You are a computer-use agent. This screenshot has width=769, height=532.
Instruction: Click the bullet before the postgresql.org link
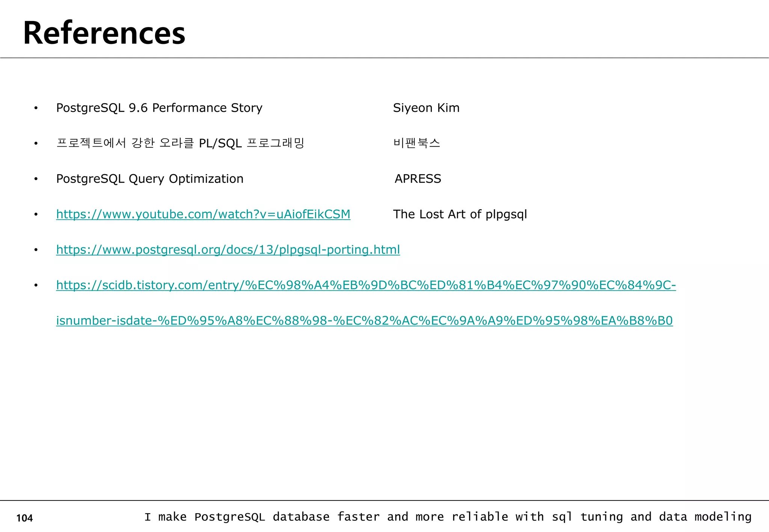point(36,250)
